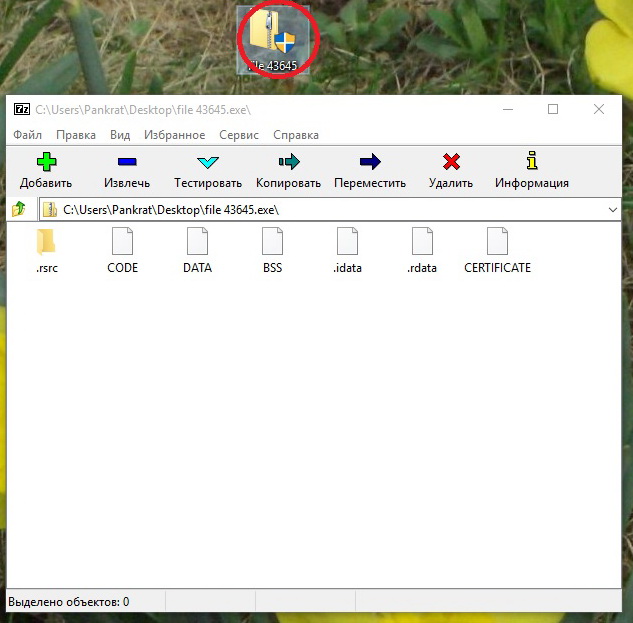
Task: Select the .rsrc folder icon
Action: coord(46,242)
